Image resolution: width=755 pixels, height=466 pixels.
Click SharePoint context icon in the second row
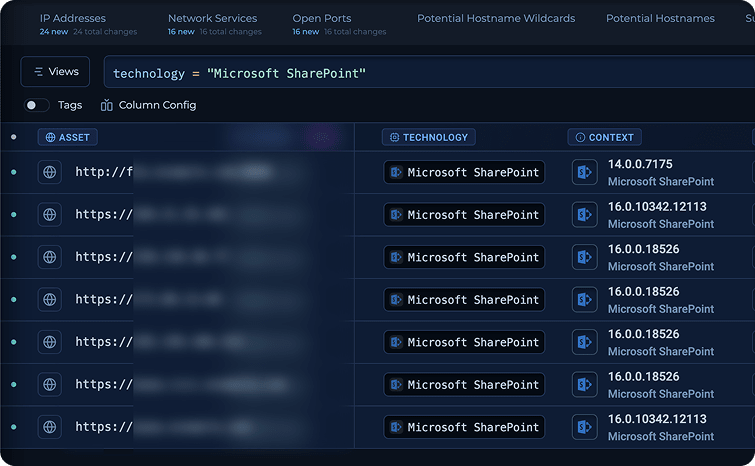coord(585,214)
